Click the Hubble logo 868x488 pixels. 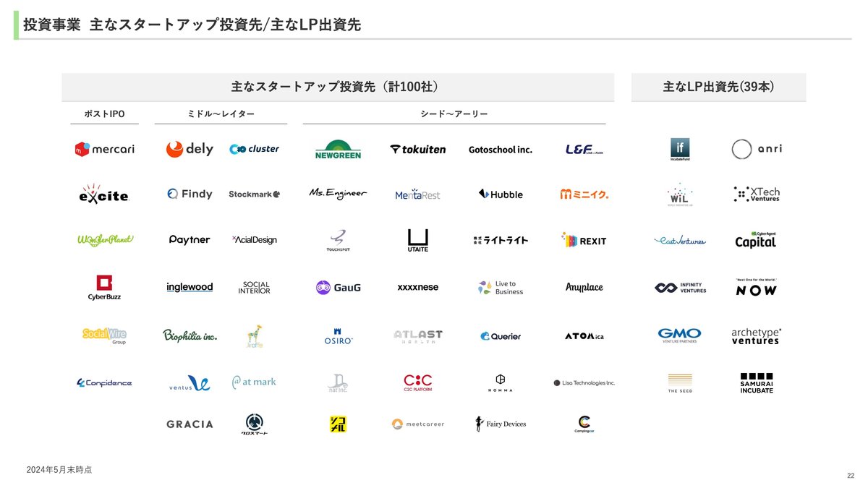[x=501, y=194]
